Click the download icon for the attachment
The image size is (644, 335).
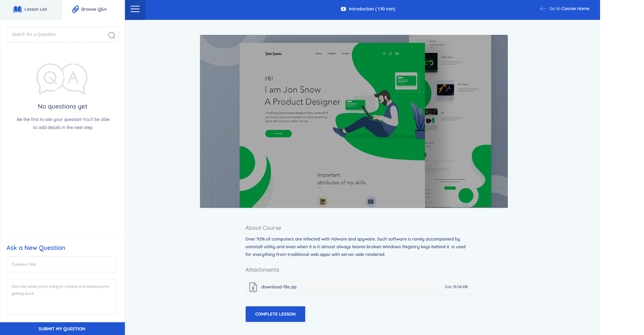(x=253, y=287)
